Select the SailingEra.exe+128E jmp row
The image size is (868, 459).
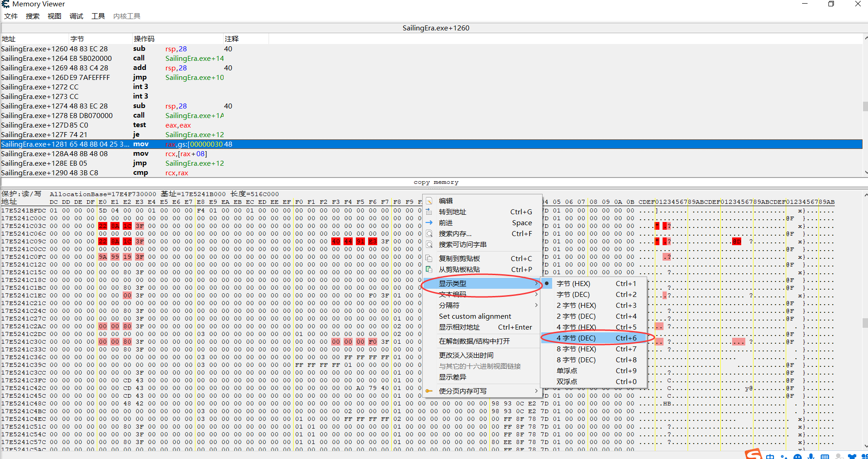[431, 163]
